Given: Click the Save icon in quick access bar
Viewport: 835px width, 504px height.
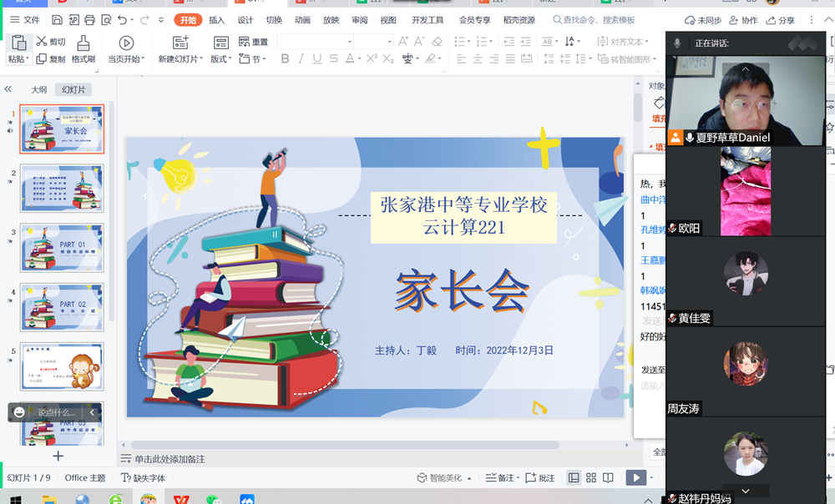Looking at the screenshot, I should 57,20.
